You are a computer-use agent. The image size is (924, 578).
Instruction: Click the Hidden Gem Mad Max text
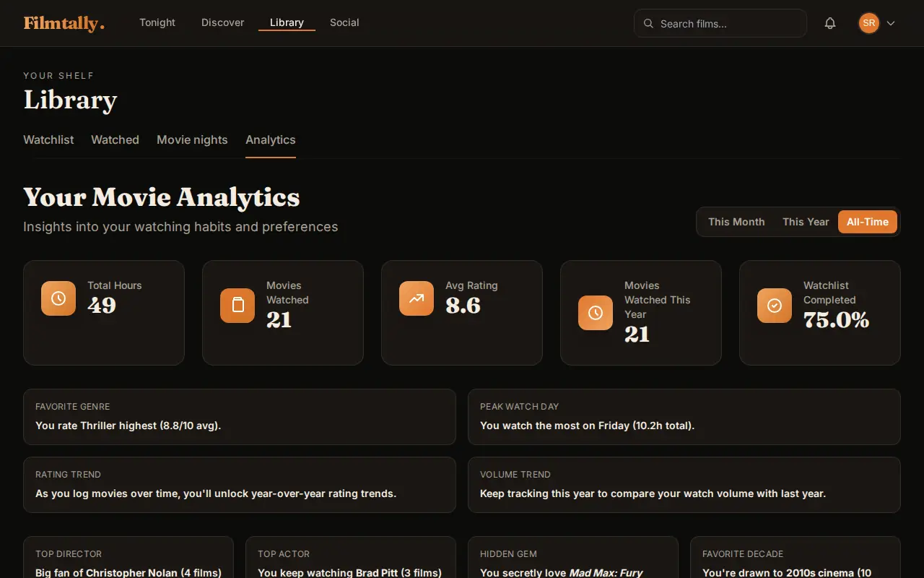pos(562,572)
